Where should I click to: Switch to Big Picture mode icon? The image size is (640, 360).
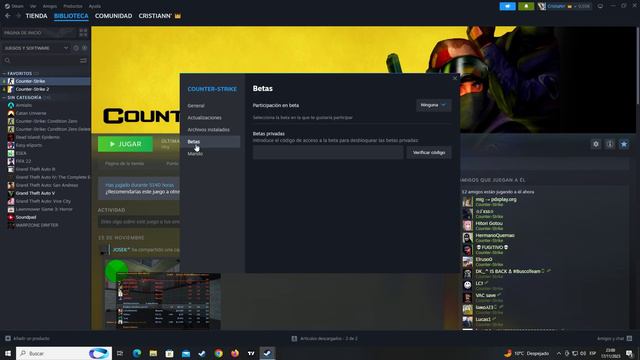point(600,6)
